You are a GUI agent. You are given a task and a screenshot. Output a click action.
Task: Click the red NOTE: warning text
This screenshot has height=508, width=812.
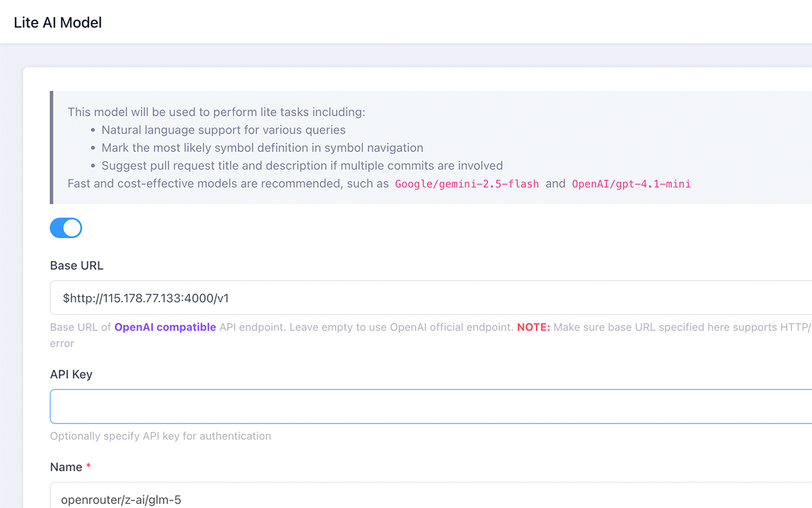[534, 327]
